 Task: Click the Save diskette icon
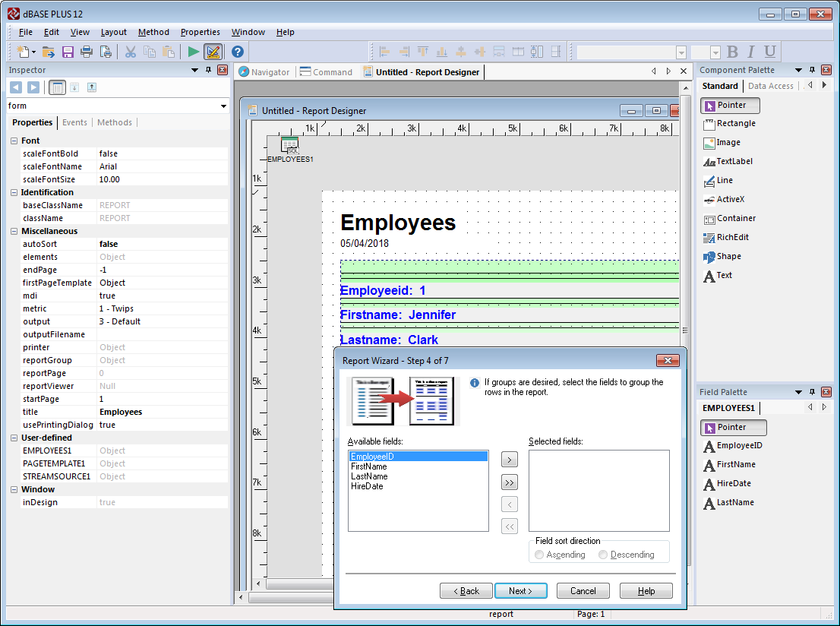pyautogui.click(x=68, y=52)
